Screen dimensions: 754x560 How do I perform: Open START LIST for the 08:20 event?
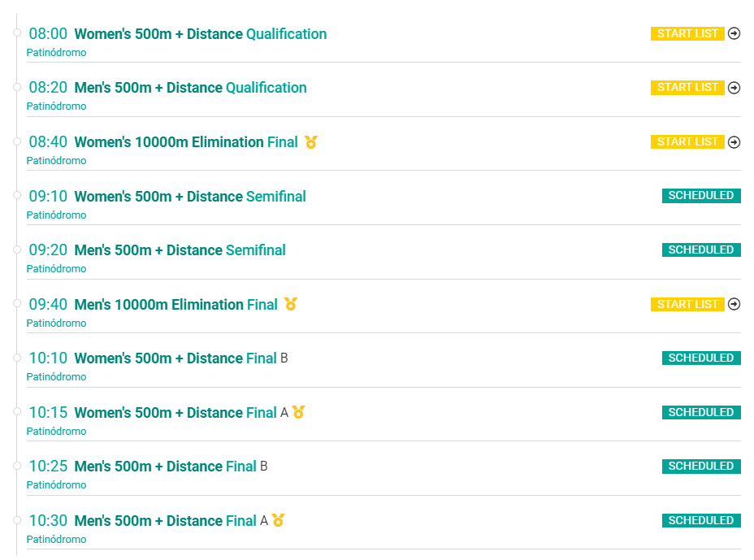pos(687,88)
